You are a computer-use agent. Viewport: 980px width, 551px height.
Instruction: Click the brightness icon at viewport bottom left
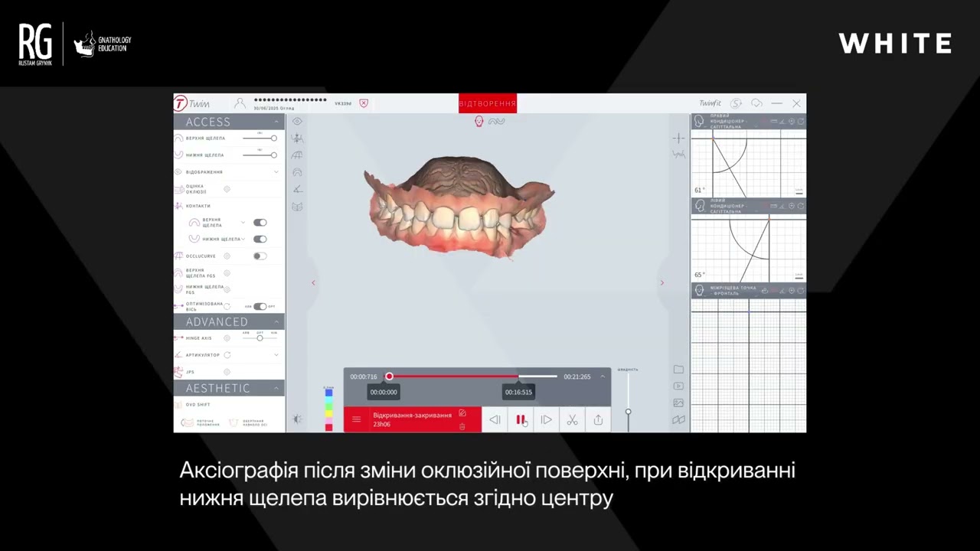297,419
